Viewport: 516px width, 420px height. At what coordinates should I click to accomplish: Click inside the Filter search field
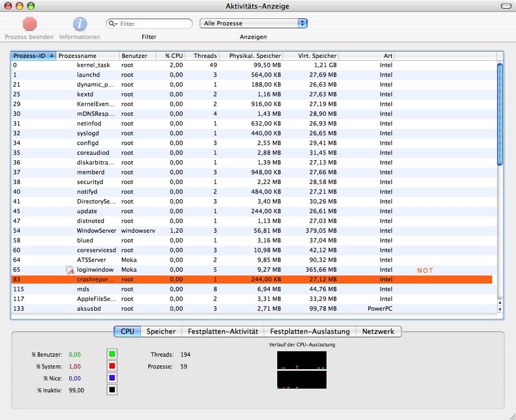pos(149,24)
